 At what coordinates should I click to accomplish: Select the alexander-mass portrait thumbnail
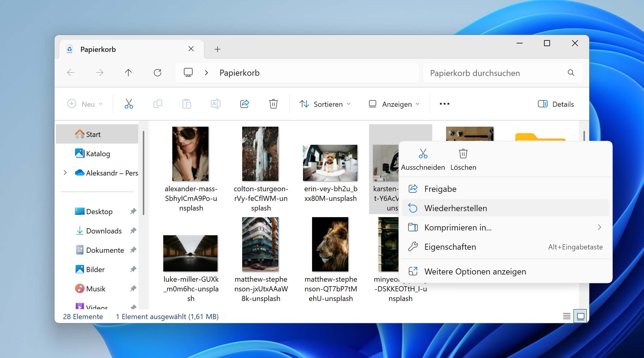[190, 154]
